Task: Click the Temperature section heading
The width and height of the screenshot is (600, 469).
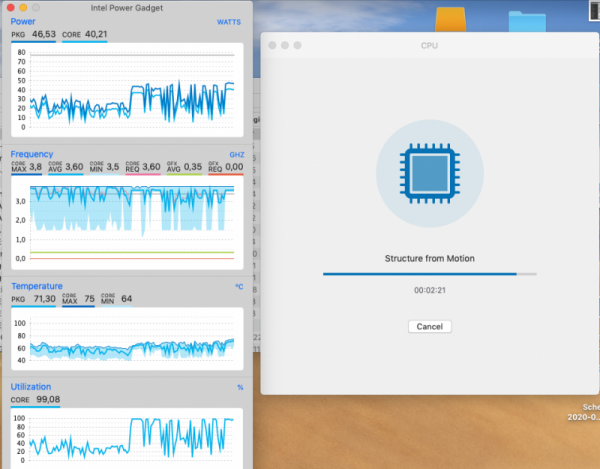Action: 37,285
